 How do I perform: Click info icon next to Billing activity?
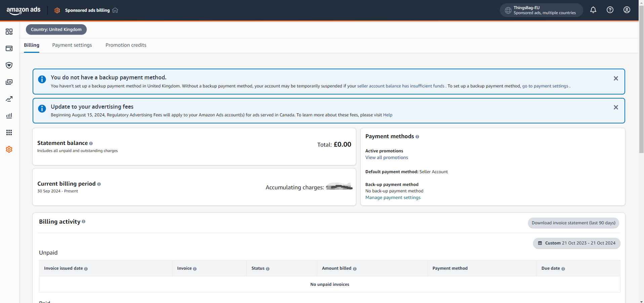pyautogui.click(x=83, y=222)
